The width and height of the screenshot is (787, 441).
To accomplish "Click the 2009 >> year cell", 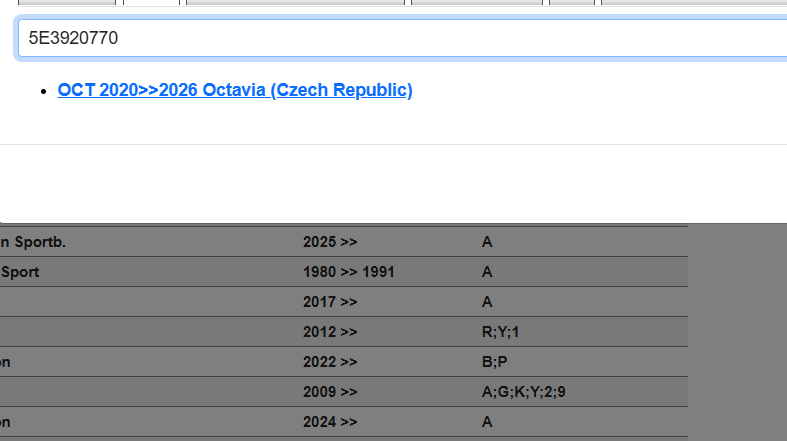I will 330,392.
